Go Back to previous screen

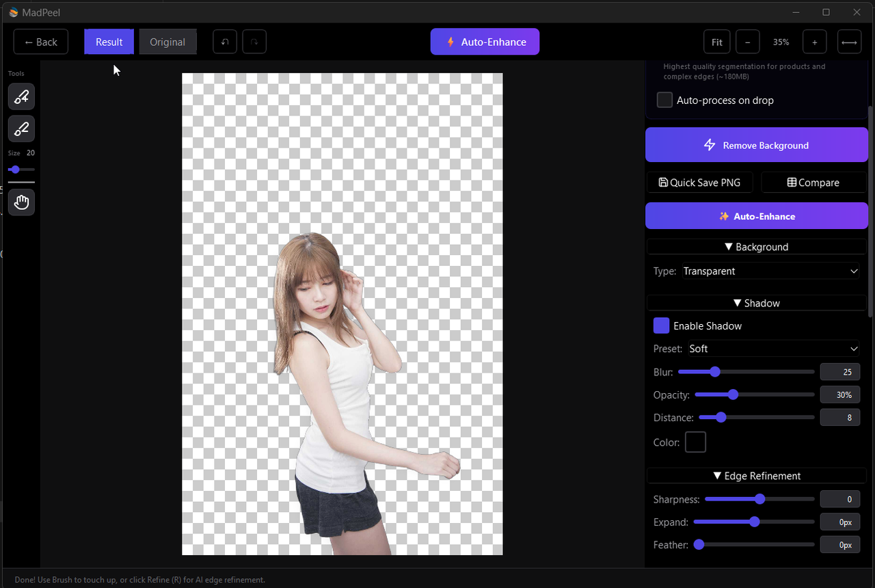[x=41, y=42]
